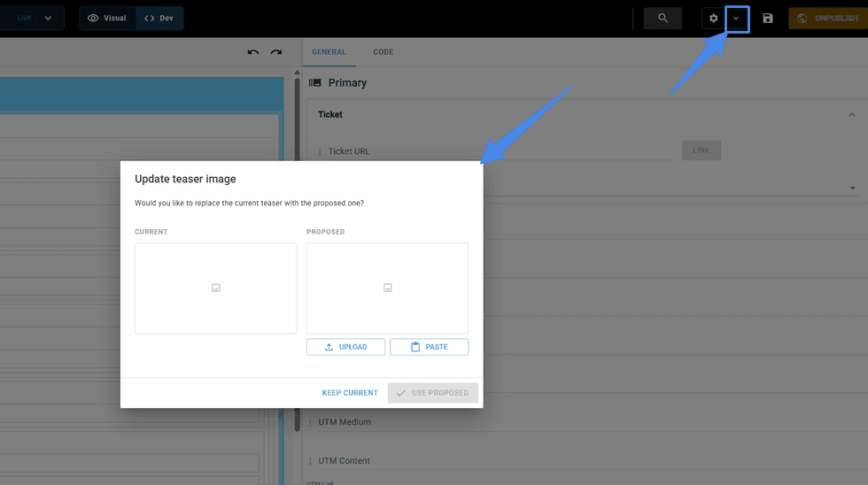Click the Unpublish button
The width and height of the screenshot is (868, 485).
click(x=828, y=19)
